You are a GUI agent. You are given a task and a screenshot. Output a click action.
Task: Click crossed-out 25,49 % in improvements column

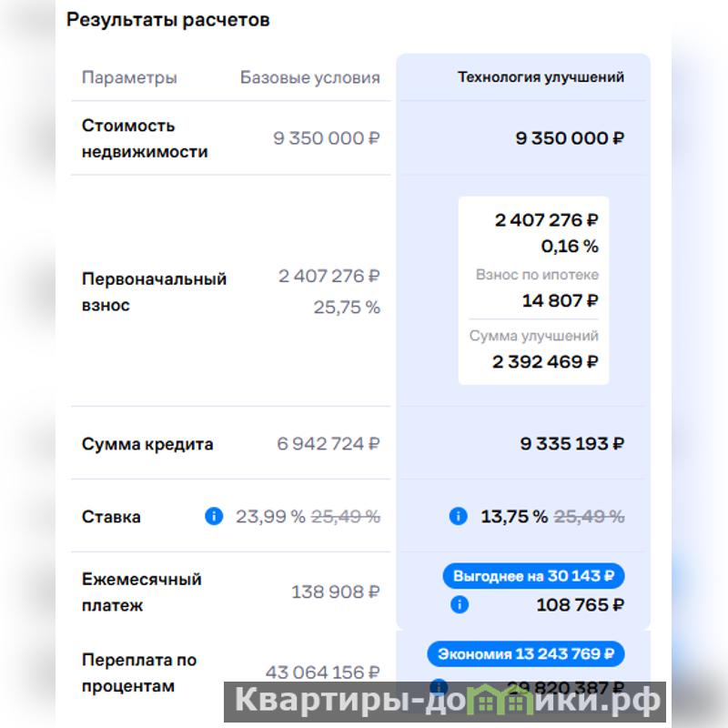click(590, 517)
